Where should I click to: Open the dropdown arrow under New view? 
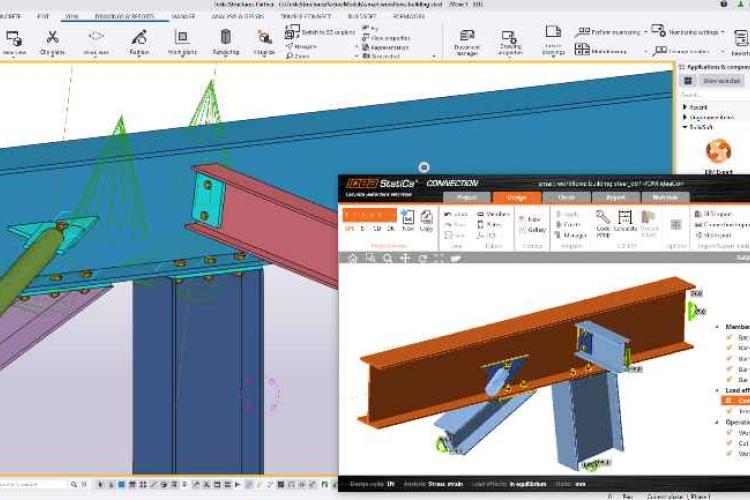[x=14, y=57]
